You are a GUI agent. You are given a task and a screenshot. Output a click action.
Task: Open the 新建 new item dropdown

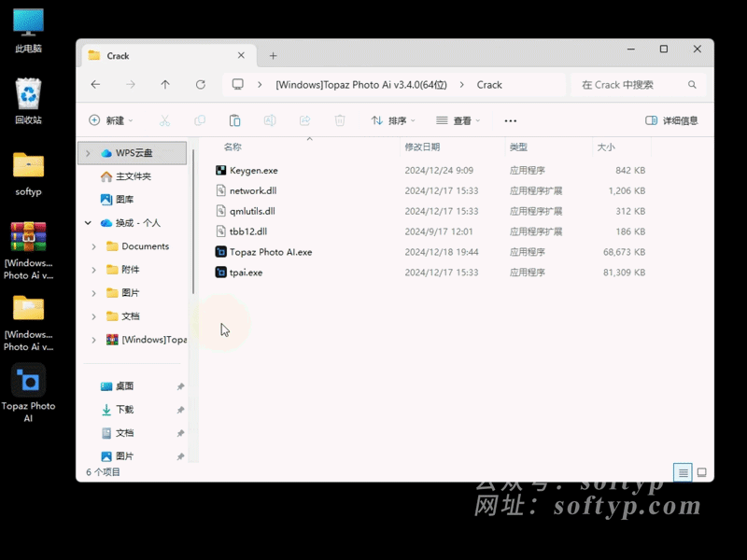coord(110,120)
